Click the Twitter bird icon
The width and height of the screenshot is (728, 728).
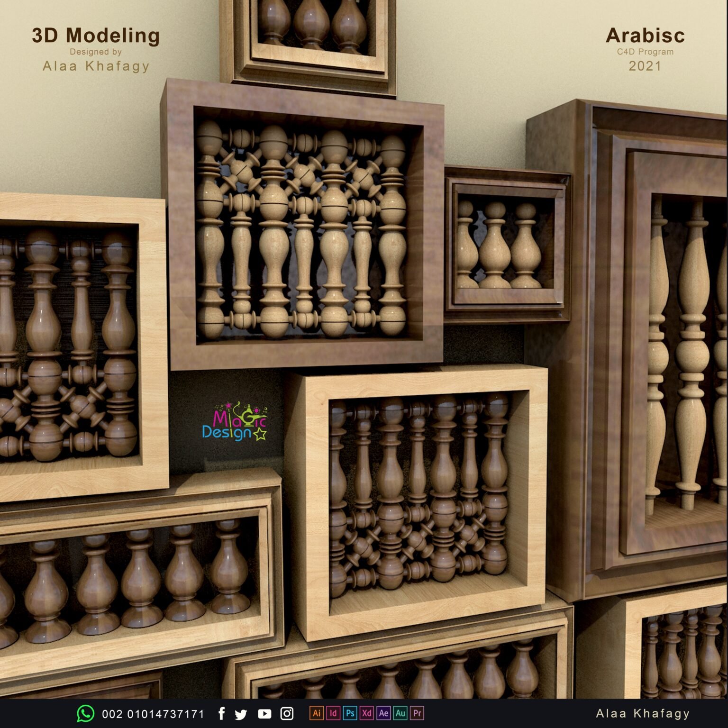pyautogui.click(x=241, y=714)
